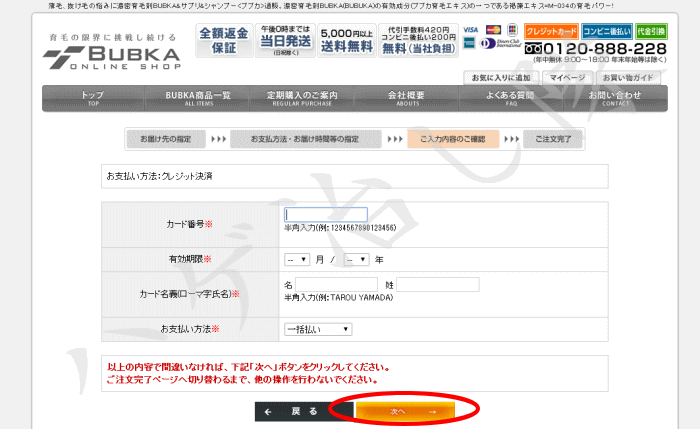700x429 pixels.
Task: Click the free-dial phone icon
Action: [x=533, y=48]
